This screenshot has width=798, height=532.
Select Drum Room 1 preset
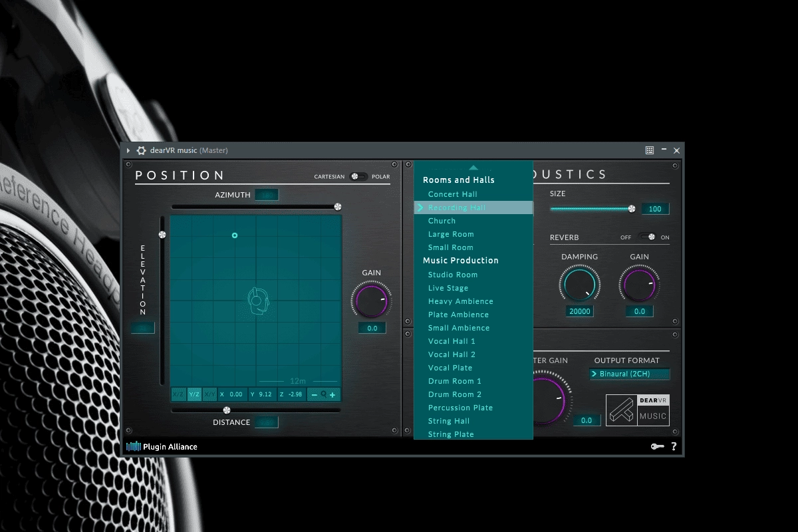[473, 381]
